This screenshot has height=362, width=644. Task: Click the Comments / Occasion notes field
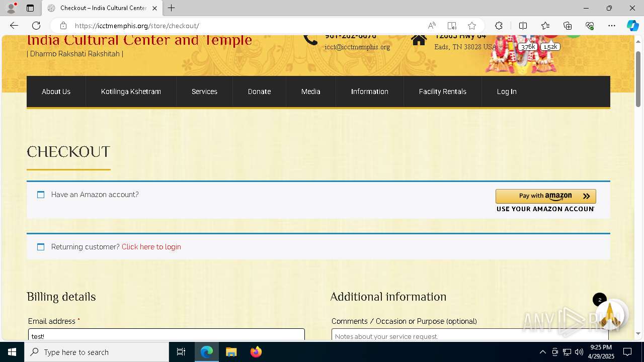click(x=470, y=334)
